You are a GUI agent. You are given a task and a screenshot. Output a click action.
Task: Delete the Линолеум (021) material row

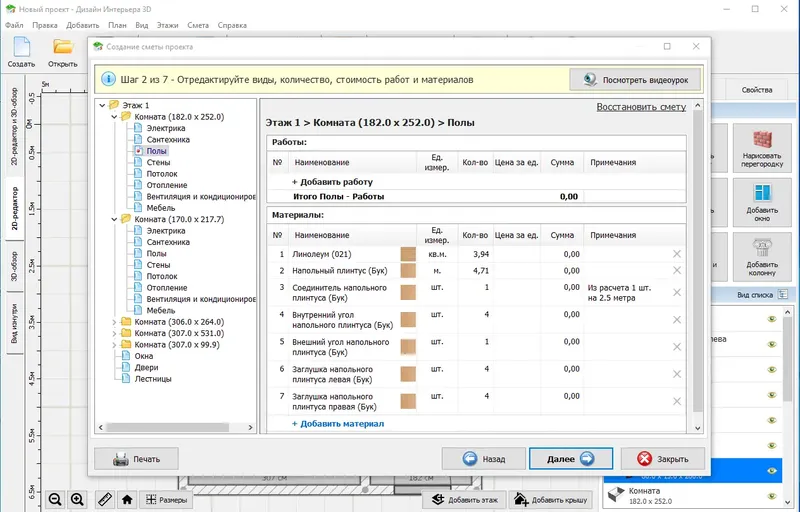[677, 254]
